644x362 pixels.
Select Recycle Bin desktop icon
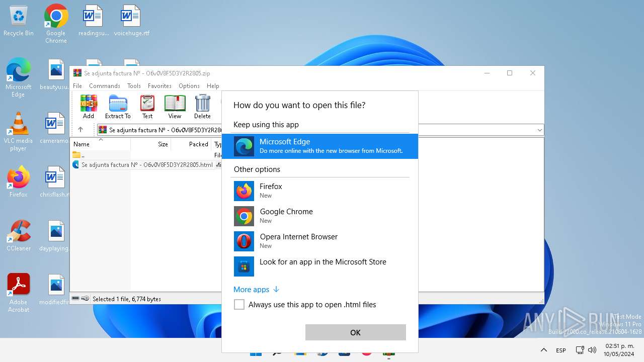19,21
